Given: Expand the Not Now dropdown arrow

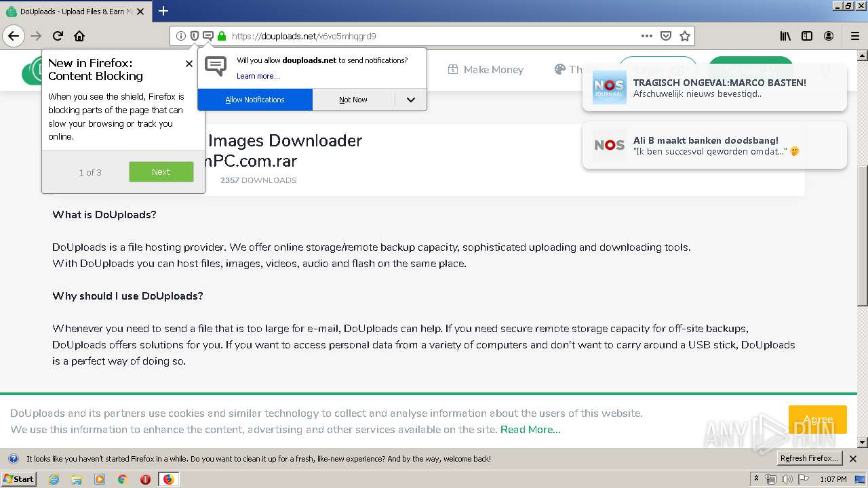Looking at the screenshot, I should click(x=410, y=100).
